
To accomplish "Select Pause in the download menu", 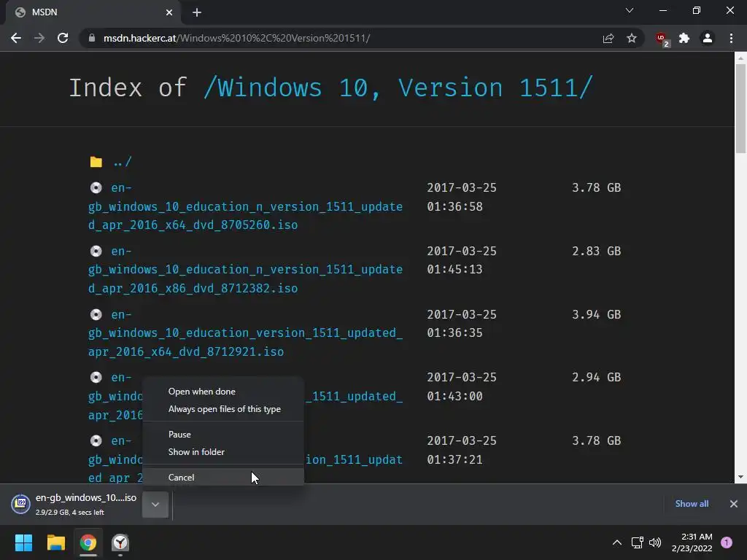I will (x=223, y=435).
